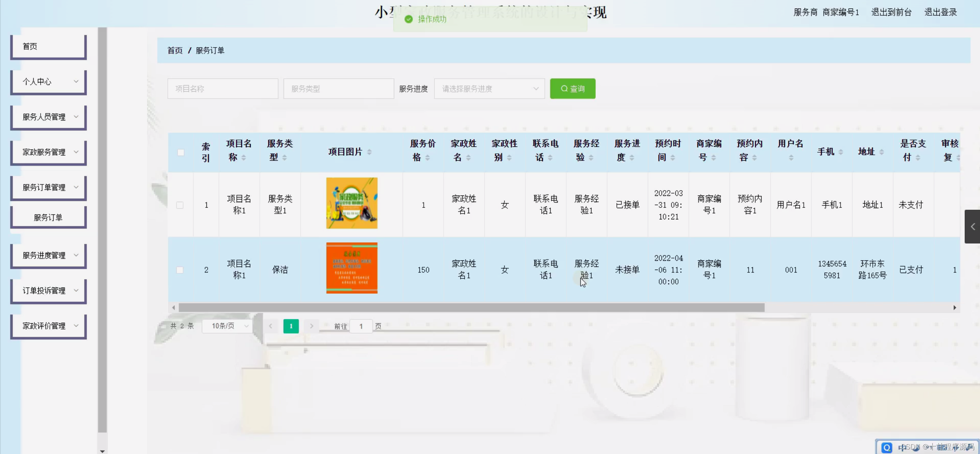The height and width of the screenshot is (454, 980).
Task: Click 退出登录 link at top right
Action: [x=940, y=12]
